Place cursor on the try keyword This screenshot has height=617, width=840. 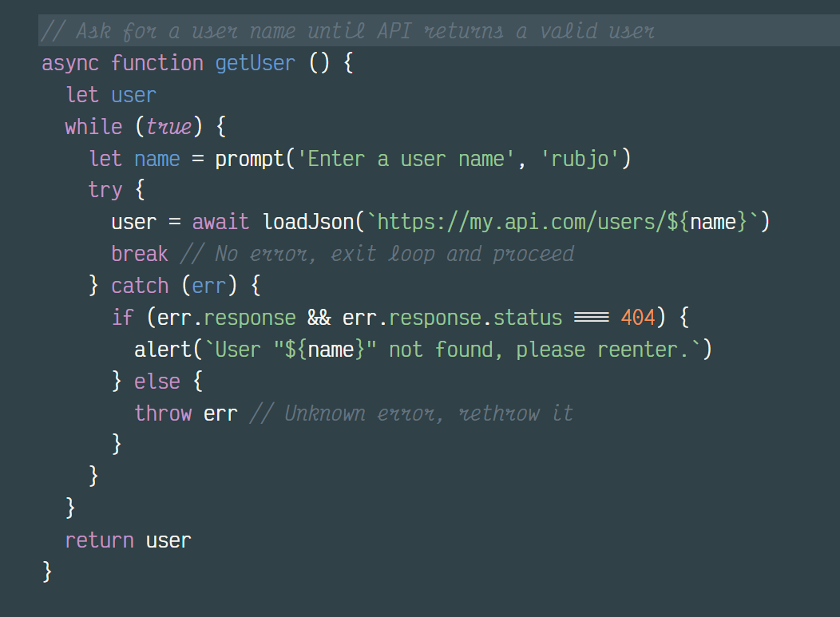[x=105, y=190]
